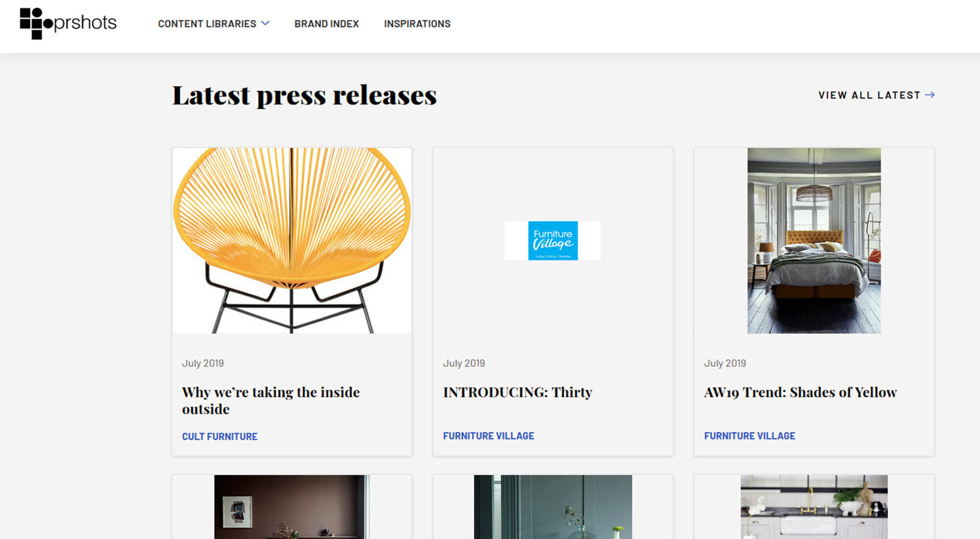This screenshot has width=980, height=539.
Task: Open the yellow woven chair image
Action: (x=292, y=241)
